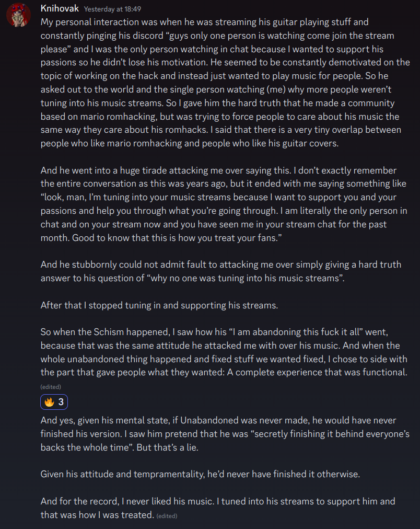Click the words 'And for the record'
420x529 pixels.
(79, 501)
